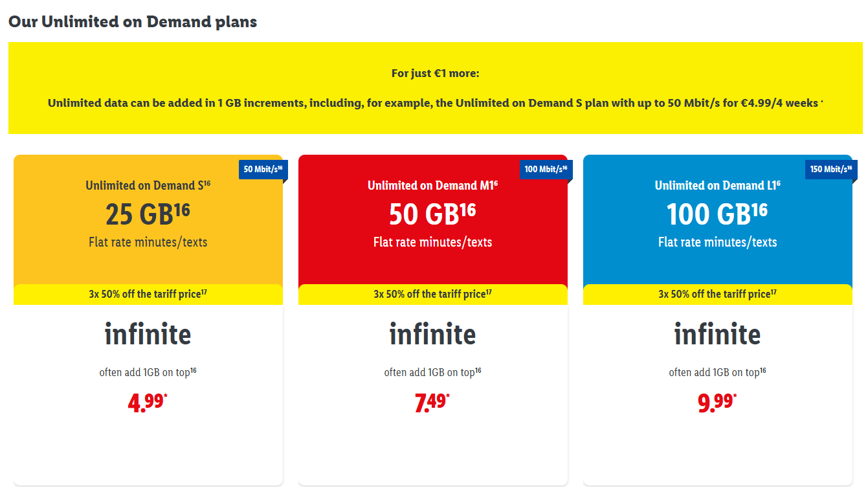Click the 9.99 price on the L plan
The height and width of the screenshot is (501, 868).
point(717,403)
